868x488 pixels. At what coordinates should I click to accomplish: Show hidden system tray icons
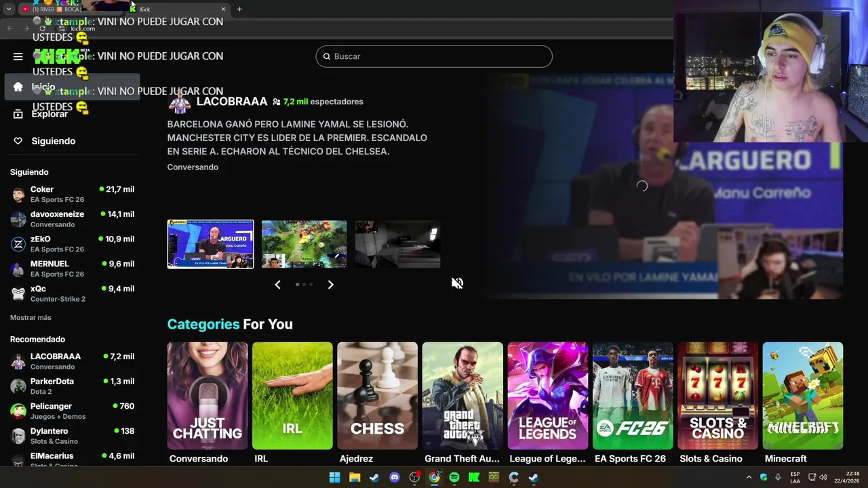tap(749, 477)
